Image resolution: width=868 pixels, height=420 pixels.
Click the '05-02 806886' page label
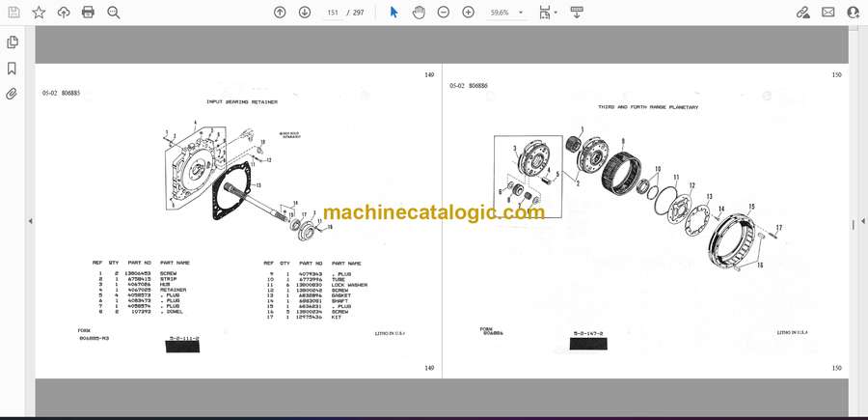[469, 86]
